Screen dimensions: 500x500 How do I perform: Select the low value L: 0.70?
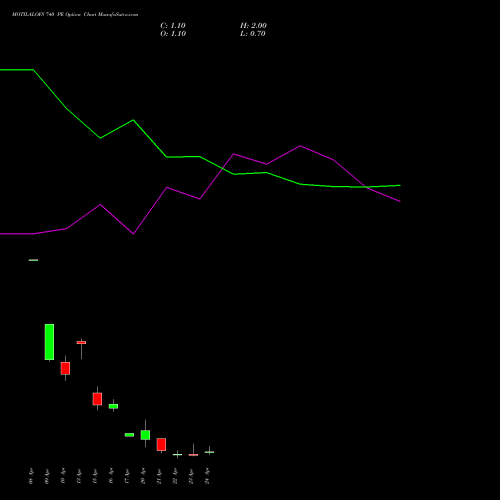click(253, 34)
